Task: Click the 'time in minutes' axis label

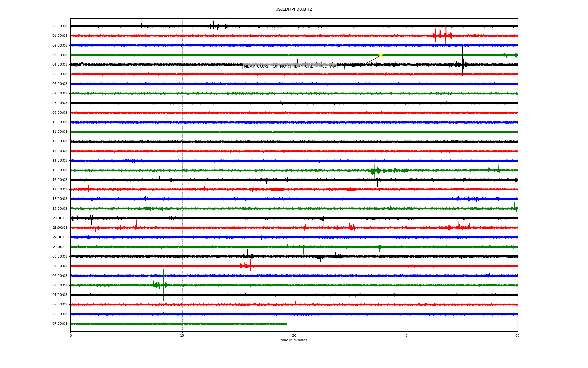Action: 294,340
